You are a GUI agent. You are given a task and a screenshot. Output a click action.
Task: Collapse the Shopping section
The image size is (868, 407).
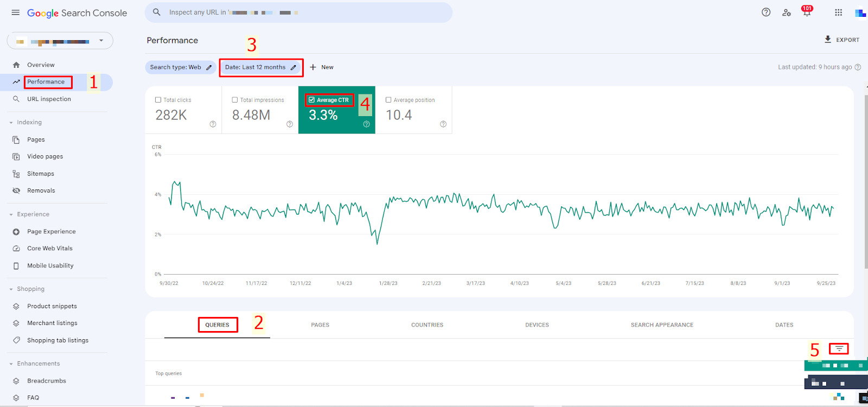coord(11,289)
